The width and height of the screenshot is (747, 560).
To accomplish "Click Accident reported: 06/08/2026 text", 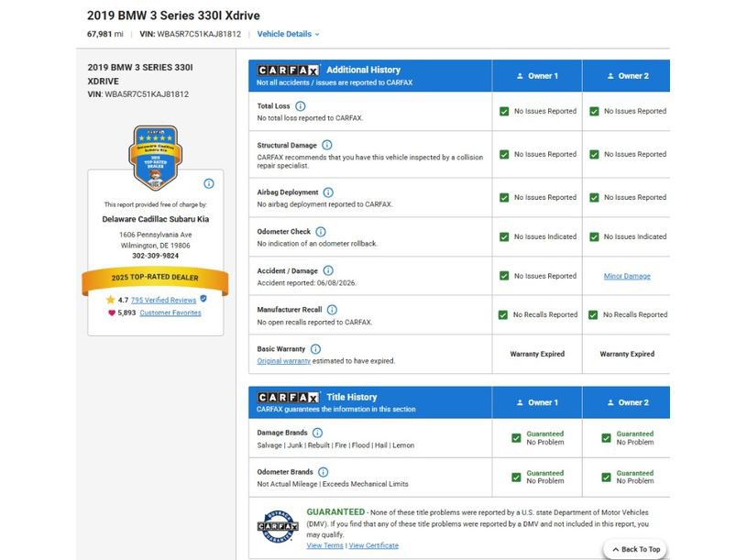I will pos(306,283).
